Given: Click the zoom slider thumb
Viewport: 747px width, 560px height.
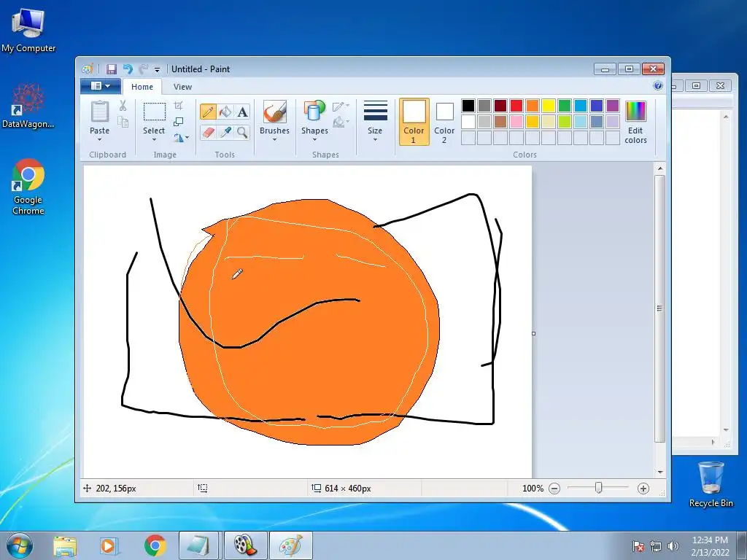Looking at the screenshot, I should (x=598, y=488).
